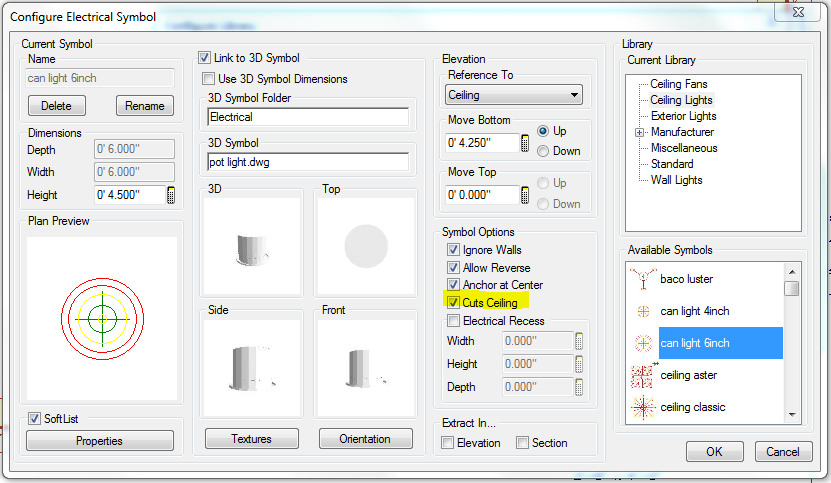Uncheck the Cuts Ceiling option
The height and width of the screenshot is (483, 831).
point(453,303)
